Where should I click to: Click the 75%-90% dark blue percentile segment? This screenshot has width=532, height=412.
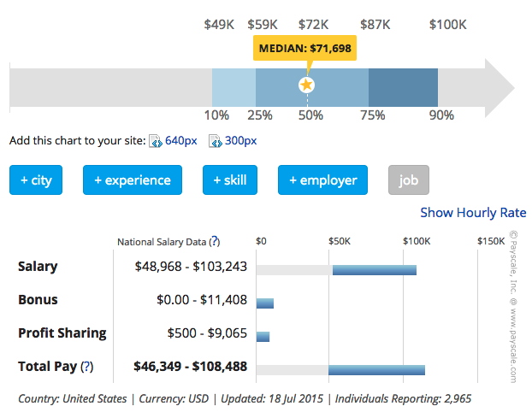point(403,85)
